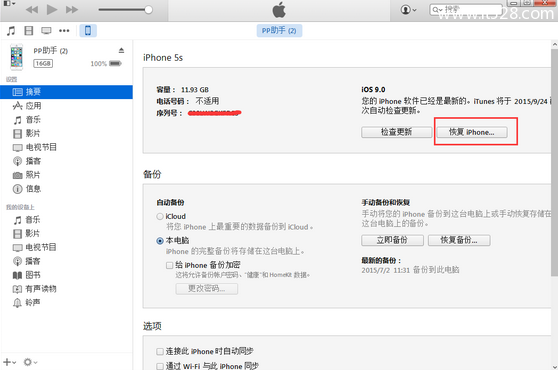Click the fast-forward playback button
The height and width of the screenshot is (370, 558).
[x=72, y=10]
